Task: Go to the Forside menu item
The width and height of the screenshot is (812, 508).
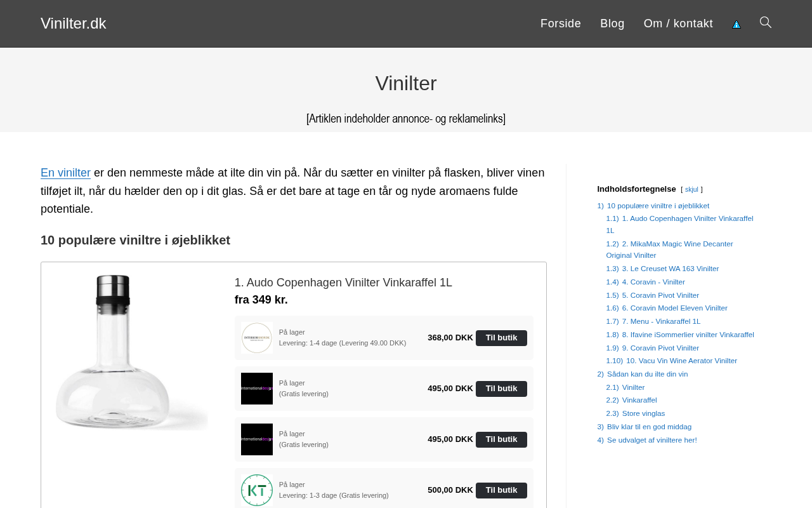Action: pos(561,23)
